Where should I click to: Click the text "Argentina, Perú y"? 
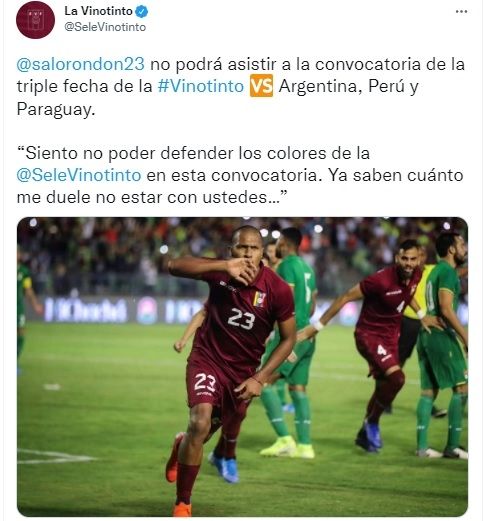348,87
